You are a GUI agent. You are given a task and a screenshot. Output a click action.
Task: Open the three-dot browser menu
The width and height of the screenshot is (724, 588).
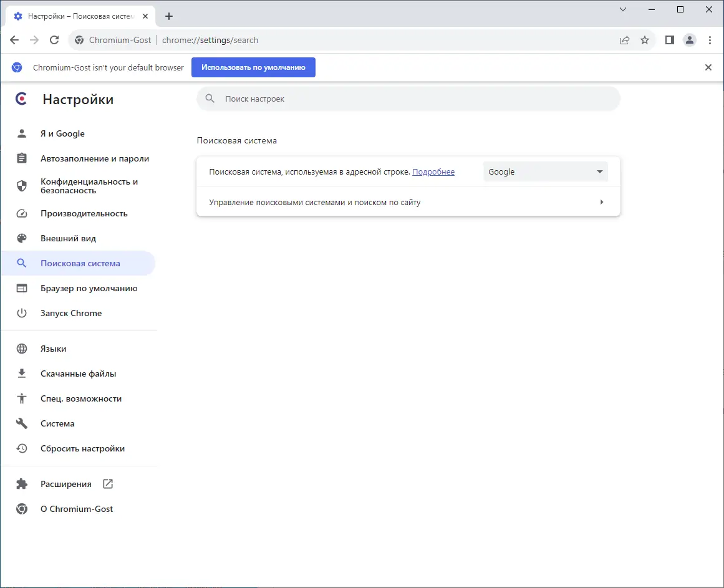710,40
